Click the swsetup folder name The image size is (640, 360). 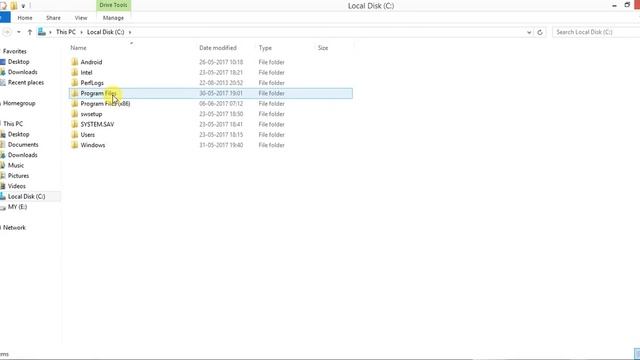pyautogui.click(x=91, y=114)
